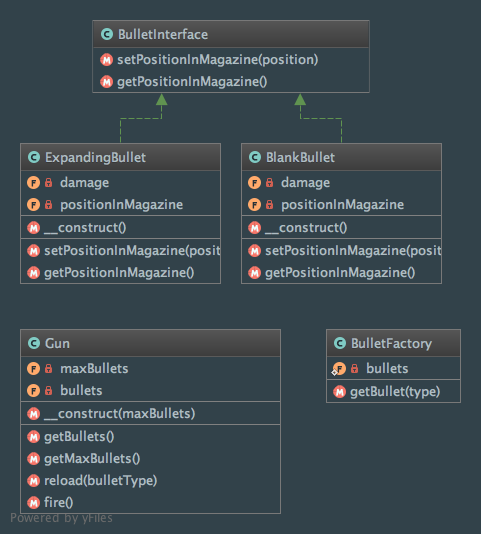Select getPositionInMagazine() in BulletInterface
Viewport: 481px width, 534px height.
click(192, 82)
